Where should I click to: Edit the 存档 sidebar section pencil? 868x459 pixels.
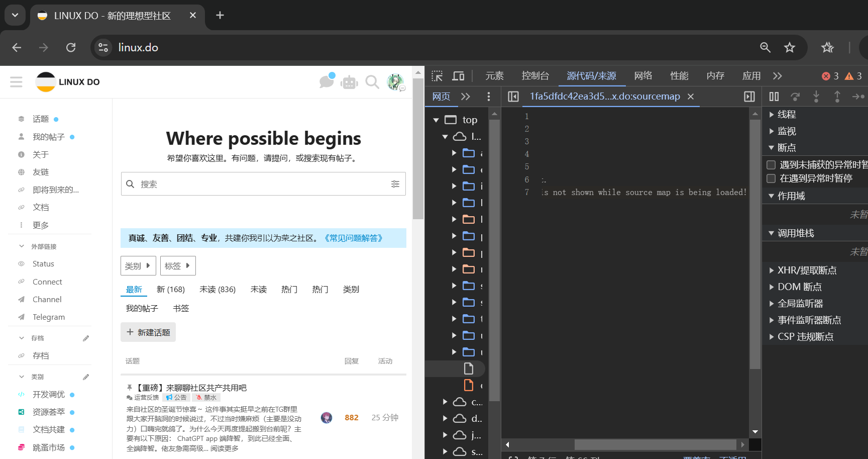pyautogui.click(x=86, y=338)
